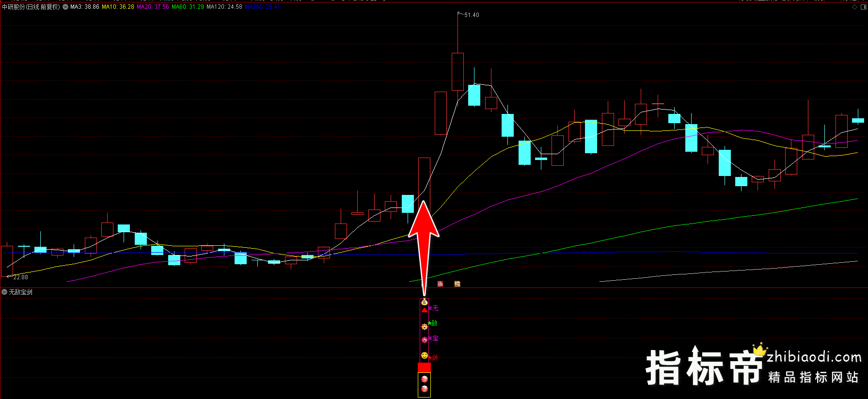The width and height of the screenshot is (868, 399).
Task: Click the 22.88 low price marker
Action: click(x=20, y=277)
